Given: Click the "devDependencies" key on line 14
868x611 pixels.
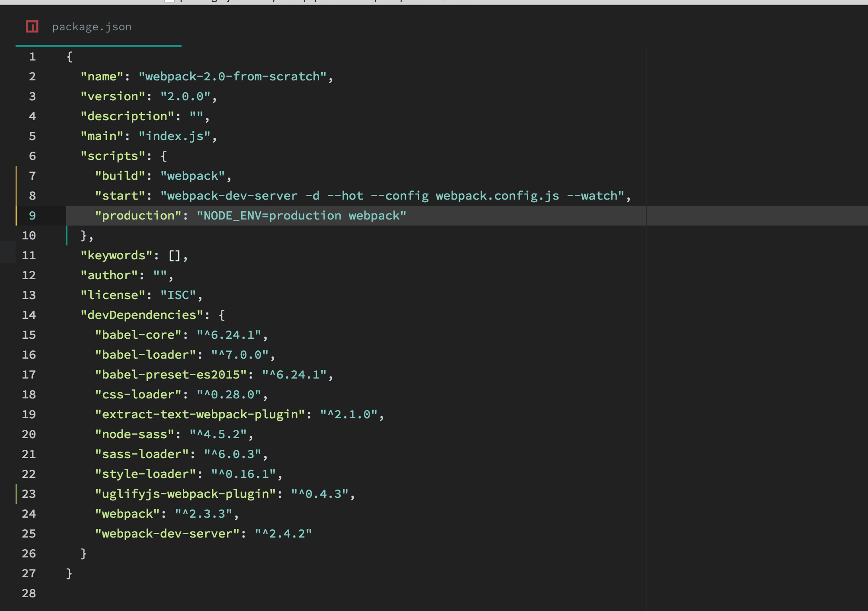Looking at the screenshot, I should point(142,315).
